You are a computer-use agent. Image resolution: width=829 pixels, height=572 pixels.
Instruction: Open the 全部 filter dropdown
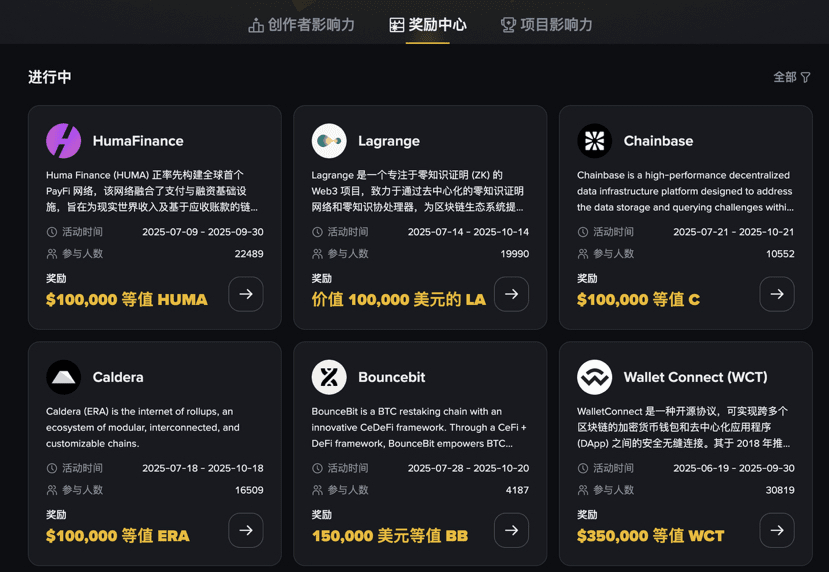[x=791, y=77]
